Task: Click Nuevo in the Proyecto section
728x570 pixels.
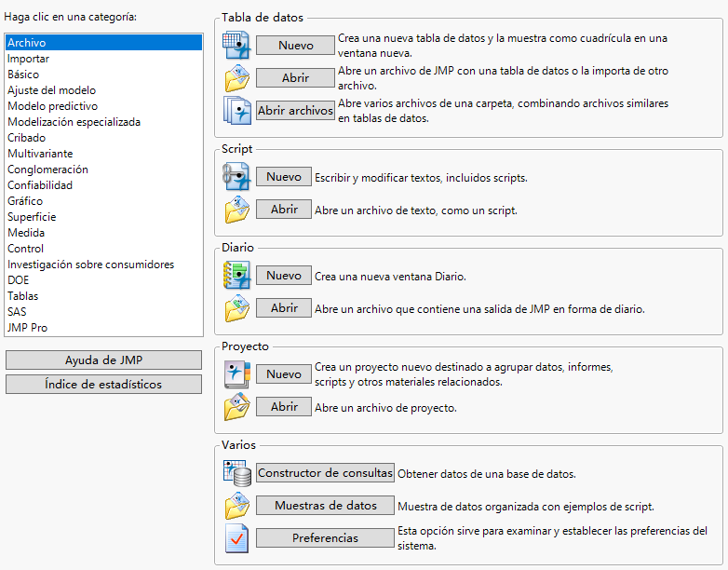Action: tap(284, 374)
